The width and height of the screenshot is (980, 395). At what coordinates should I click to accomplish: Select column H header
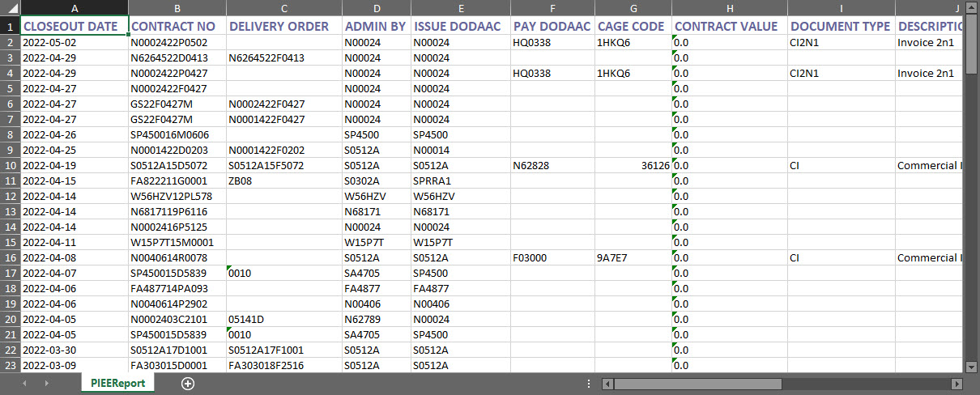click(x=729, y=8)
